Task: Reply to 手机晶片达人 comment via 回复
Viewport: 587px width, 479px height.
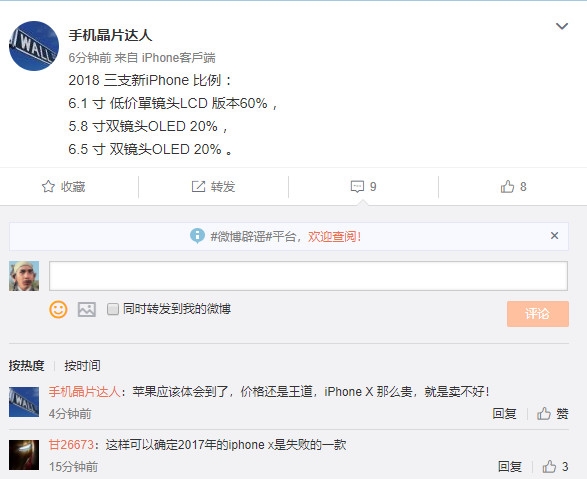Action: 504,414
